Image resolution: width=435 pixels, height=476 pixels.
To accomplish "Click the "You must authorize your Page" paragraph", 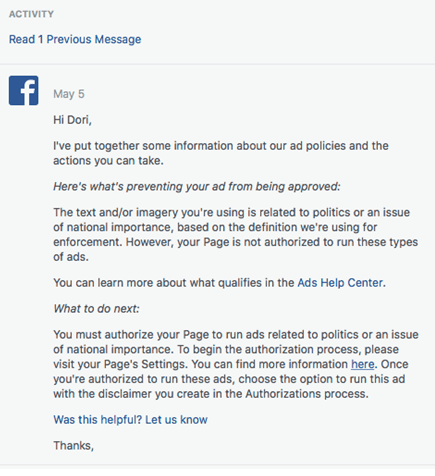I will point(236,364).
